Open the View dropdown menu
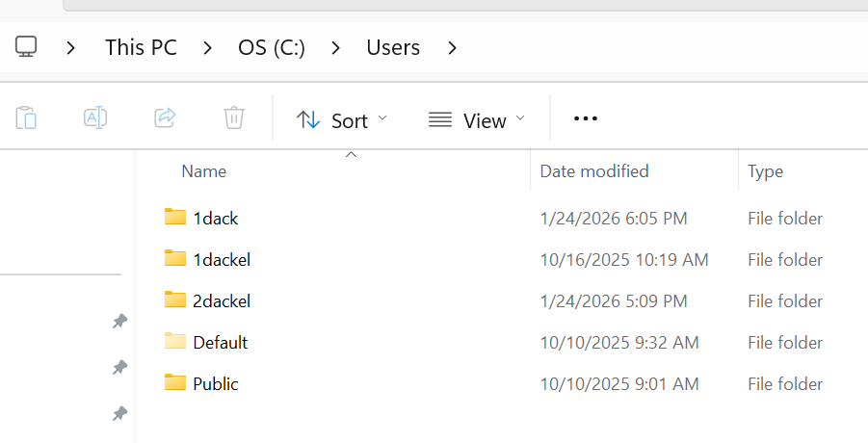The height and width of the screenshot is (443, 868). point(478,119)
